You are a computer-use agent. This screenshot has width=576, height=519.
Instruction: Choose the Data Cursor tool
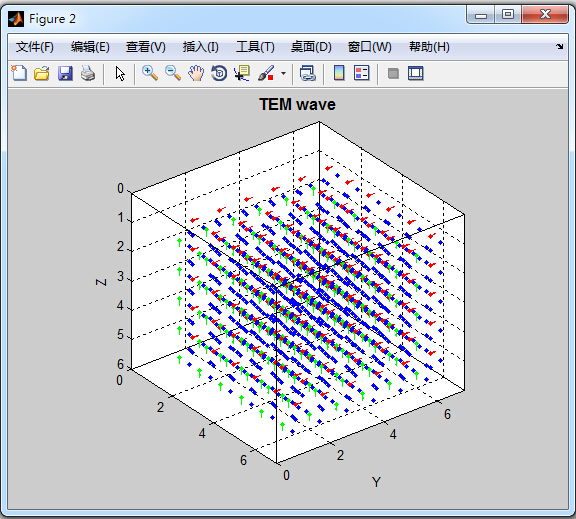coord(242,73)
